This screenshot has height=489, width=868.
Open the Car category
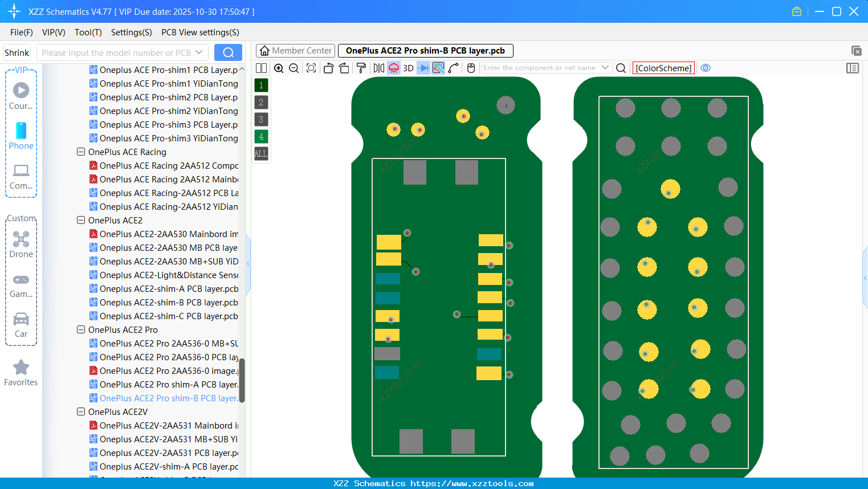point(21,325)
